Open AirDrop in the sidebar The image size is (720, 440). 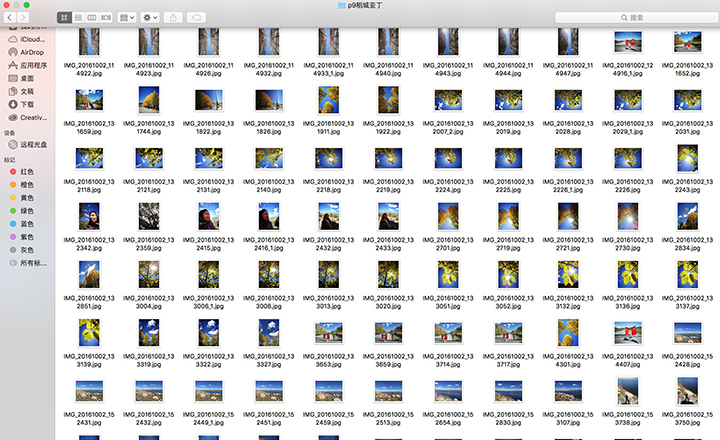[x=28, y=52]
